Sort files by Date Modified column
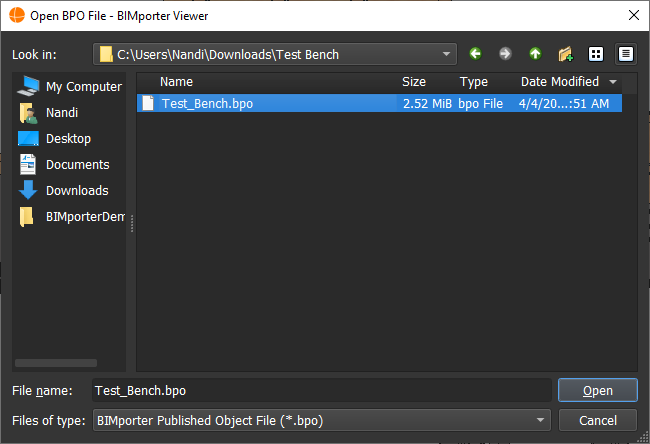Viewport: 650px width, 444px height. [560, 82]
